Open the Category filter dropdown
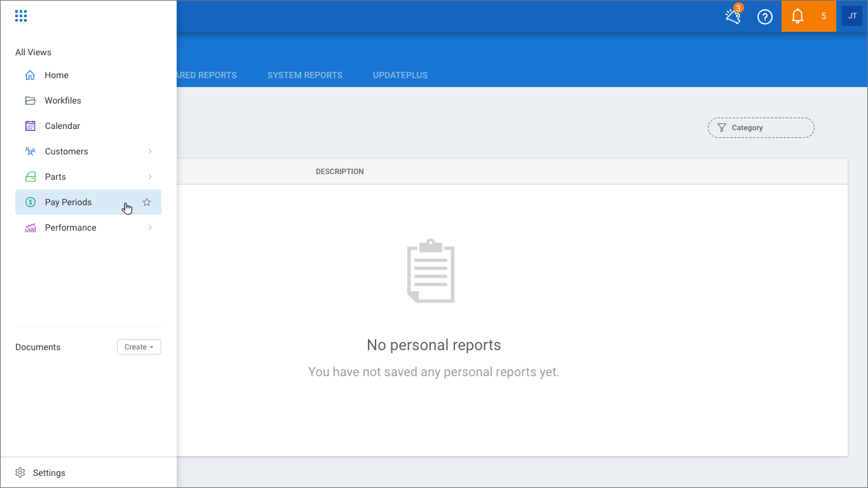The width and height of the screenshot is (868, 488). (x=761, y=128)
